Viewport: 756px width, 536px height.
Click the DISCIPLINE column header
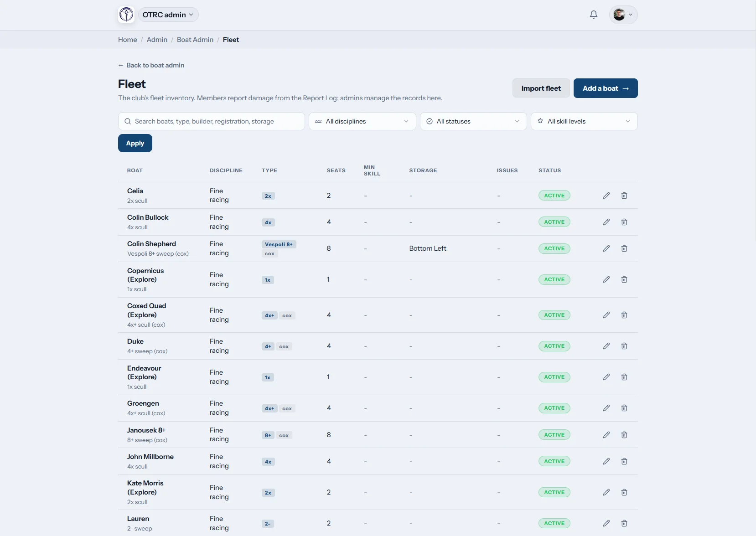226,170
